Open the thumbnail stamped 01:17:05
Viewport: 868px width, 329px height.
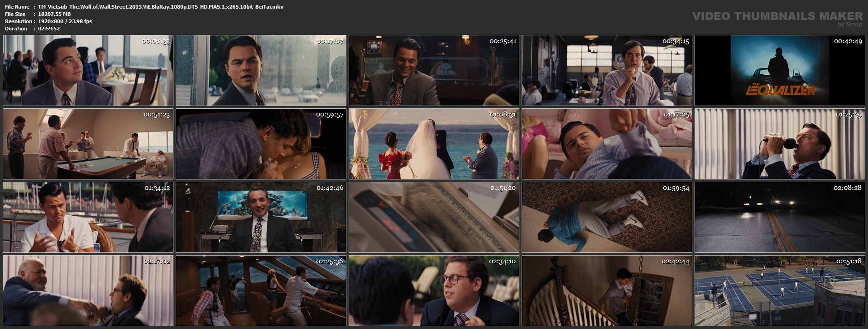pos(607,144)
